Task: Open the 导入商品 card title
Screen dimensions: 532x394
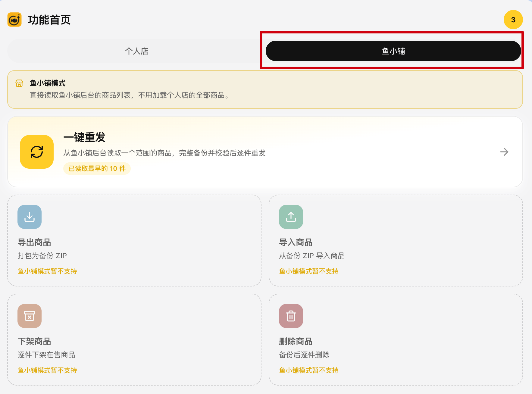Action: 296,242
